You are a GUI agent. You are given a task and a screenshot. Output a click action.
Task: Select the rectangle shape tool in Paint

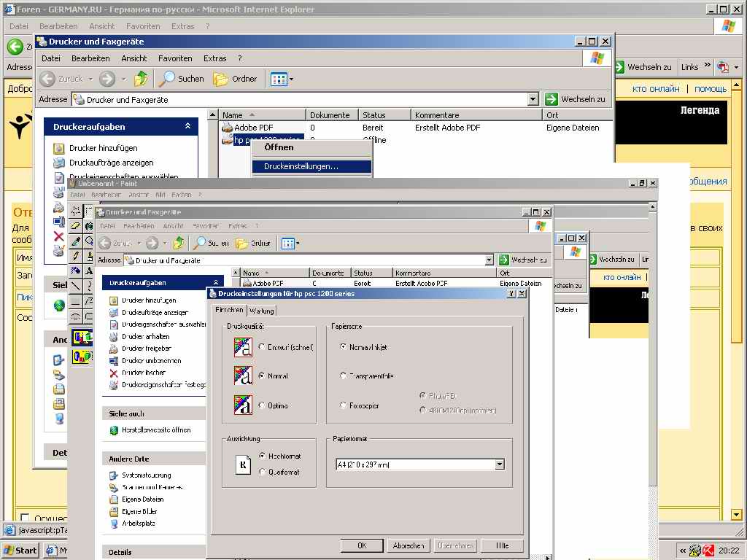click(x=76, y=300)
